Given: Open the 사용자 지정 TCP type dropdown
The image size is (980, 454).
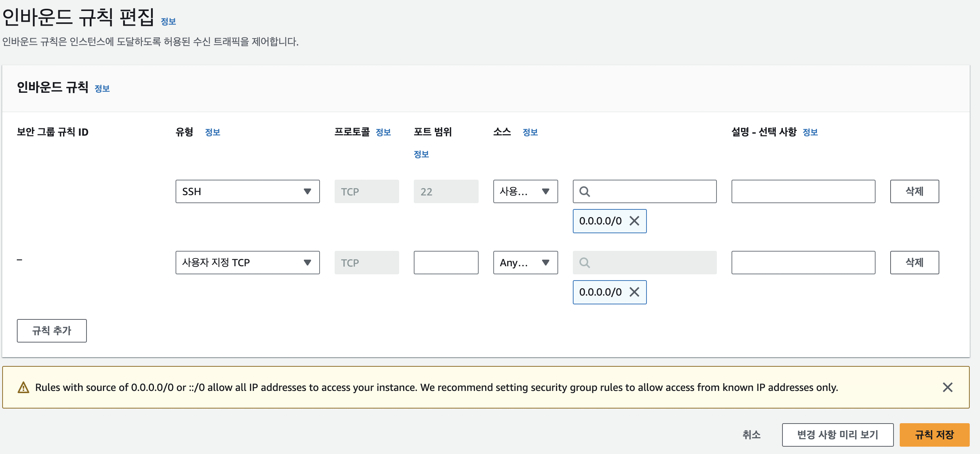Looking at the screenshot, I should [x=247, y=263].
